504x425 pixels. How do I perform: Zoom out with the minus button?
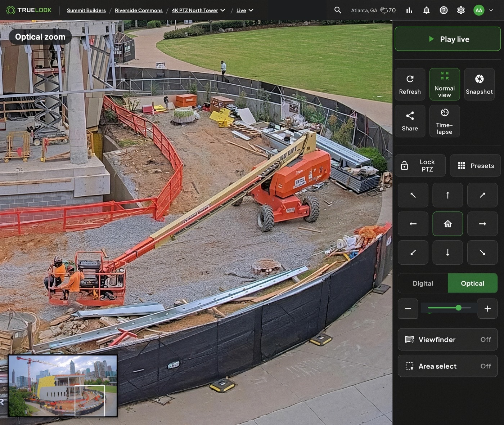coord(408,309)
